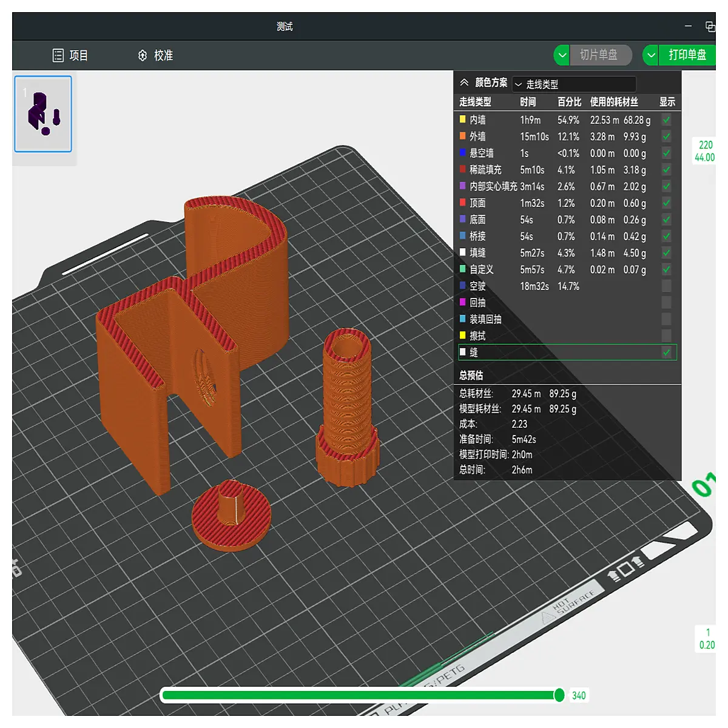Screen dimensions: 728x728
Task: Click the 使用的耗材丝 column header
Action: point(614,102)
